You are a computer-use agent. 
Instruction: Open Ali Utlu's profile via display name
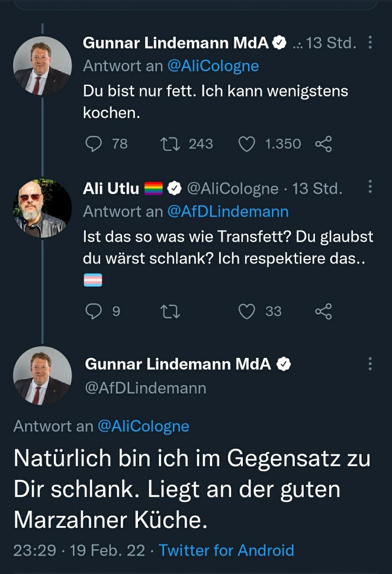pos(111,189)
